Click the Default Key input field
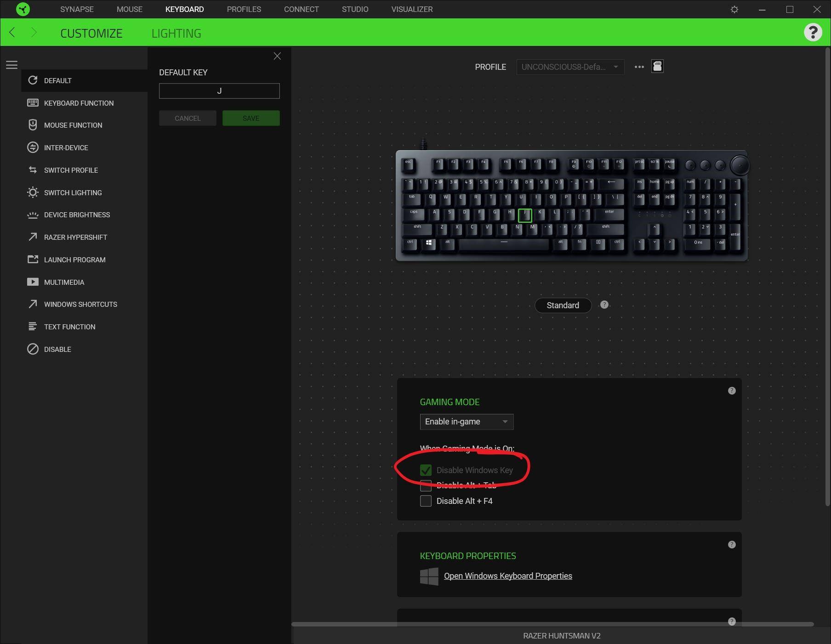This screenshot has height=644, width=831. (x=219, y=91)
